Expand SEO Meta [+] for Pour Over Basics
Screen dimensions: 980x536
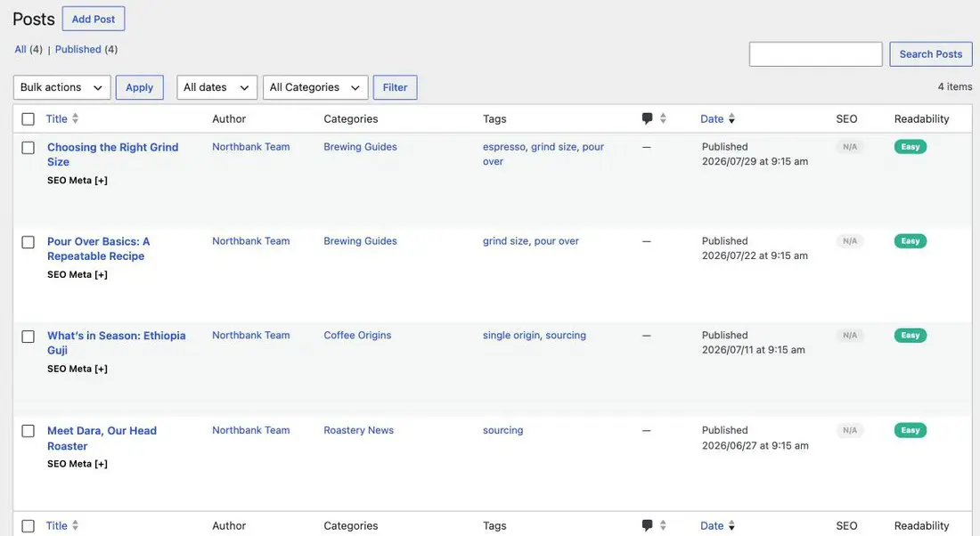78,275
